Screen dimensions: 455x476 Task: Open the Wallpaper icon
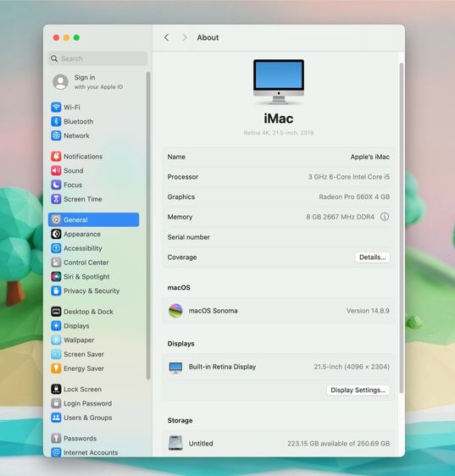coord(56,340)
